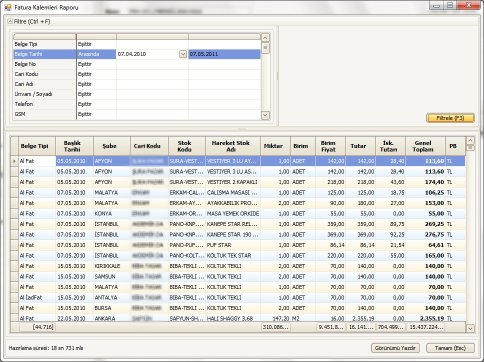Collapse the Filtre (Ctrl+F) panel expander
The width and height of the screenshot is (484, 362).
(x=10, y=21)
